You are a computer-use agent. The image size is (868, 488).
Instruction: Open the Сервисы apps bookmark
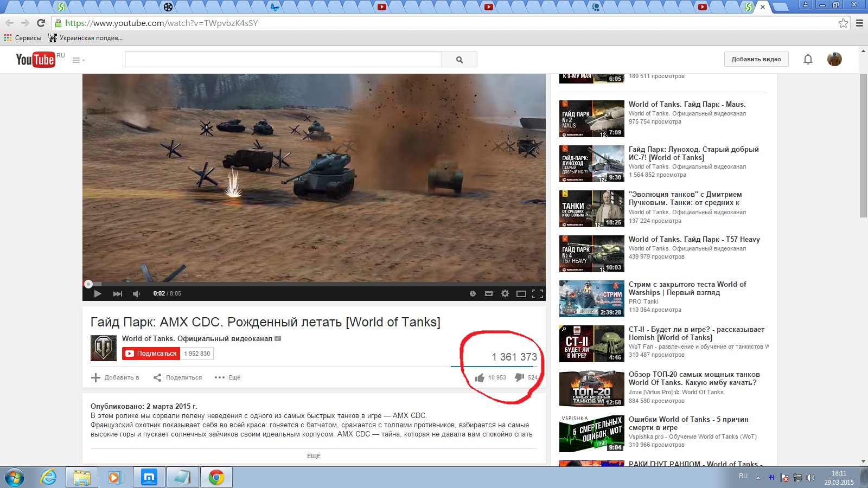point(23,38)
